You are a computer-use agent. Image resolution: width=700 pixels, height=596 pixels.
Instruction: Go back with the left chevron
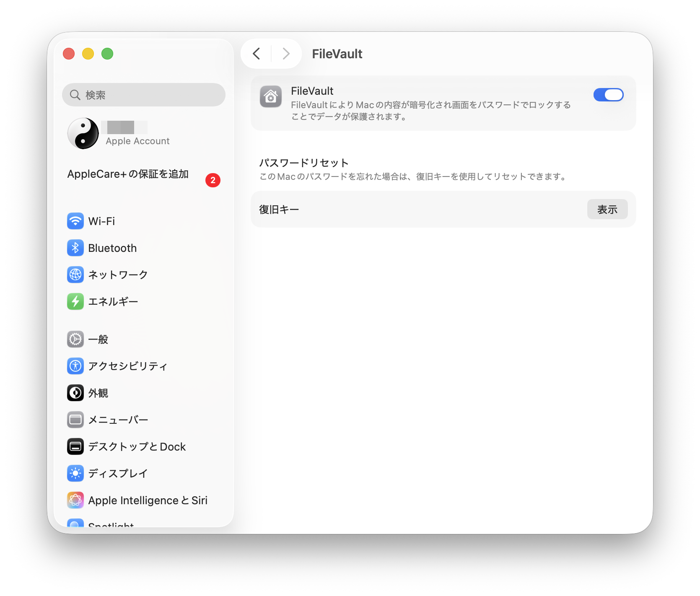pos(257,54)
